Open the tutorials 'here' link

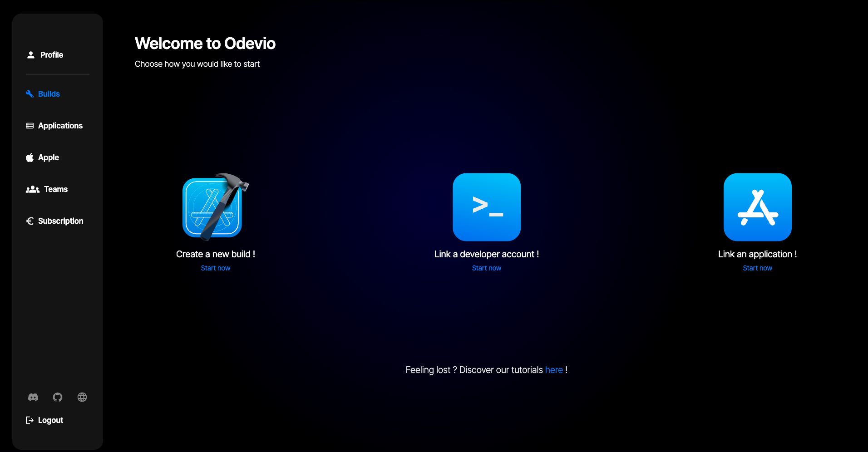coord(554,370)
